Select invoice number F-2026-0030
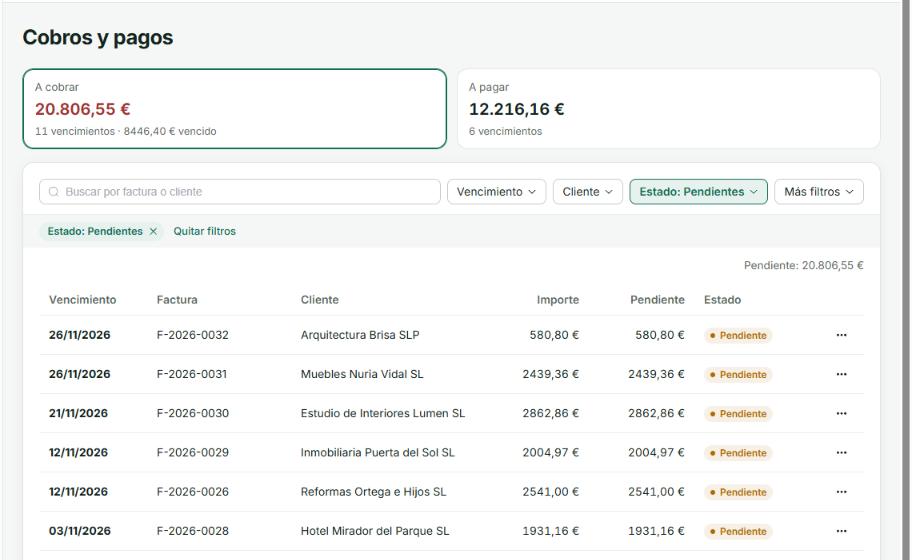912x560 pixels. (x=193, y=413)
